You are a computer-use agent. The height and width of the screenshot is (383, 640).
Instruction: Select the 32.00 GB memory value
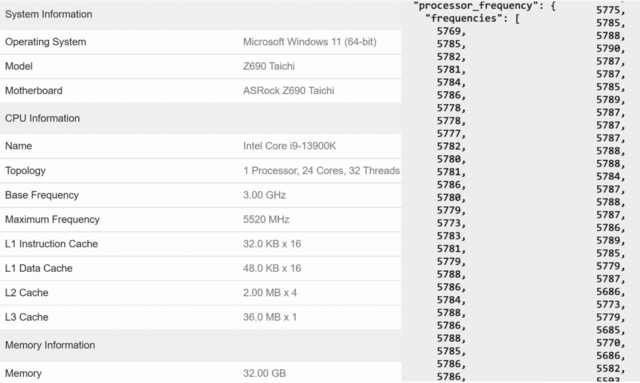264,374
